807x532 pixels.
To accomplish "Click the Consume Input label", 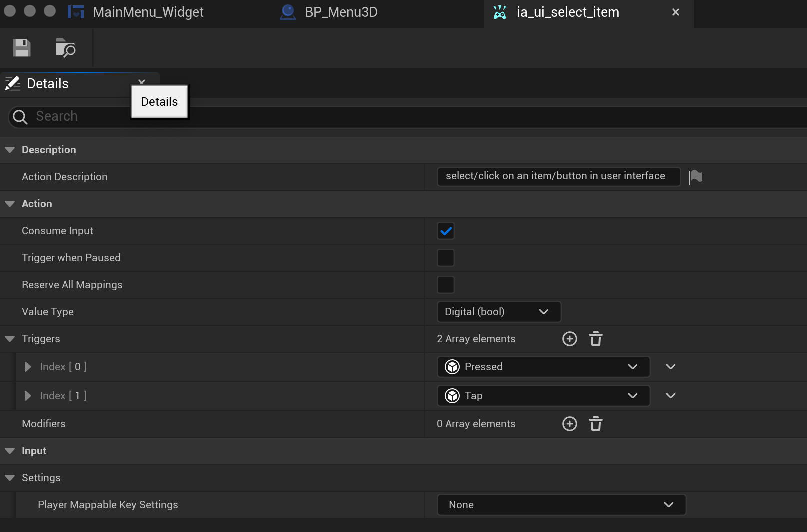I will point(57,231).
